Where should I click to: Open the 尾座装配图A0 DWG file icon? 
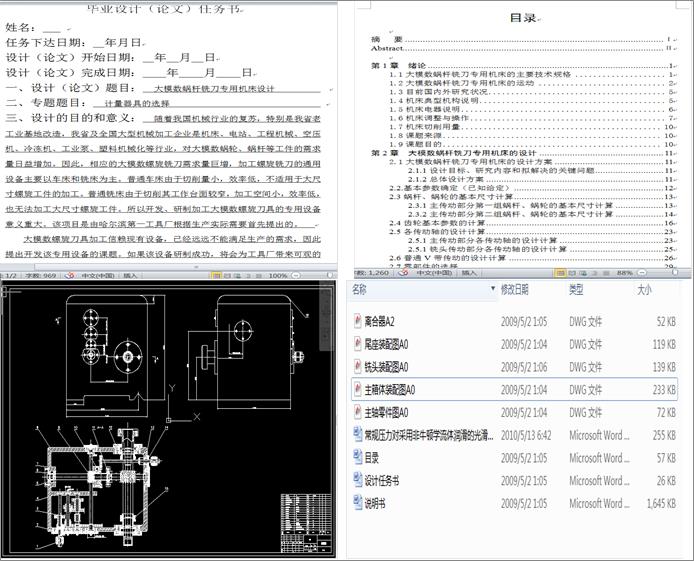coord(358,344)
